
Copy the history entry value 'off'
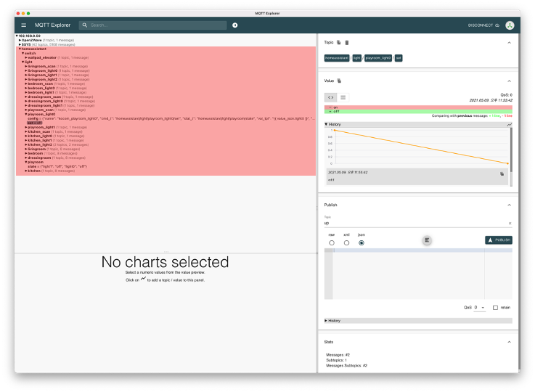tap(502, 174)
